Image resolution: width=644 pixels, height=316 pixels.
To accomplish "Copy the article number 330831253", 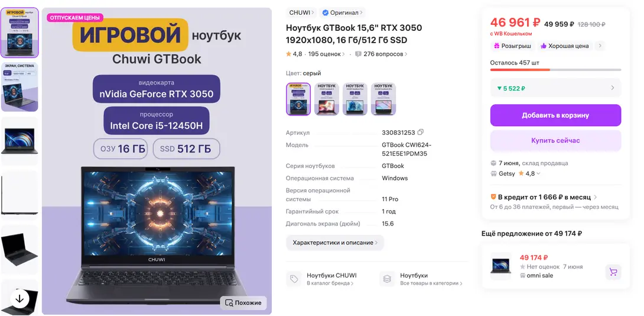I will (x=420, y=133).
